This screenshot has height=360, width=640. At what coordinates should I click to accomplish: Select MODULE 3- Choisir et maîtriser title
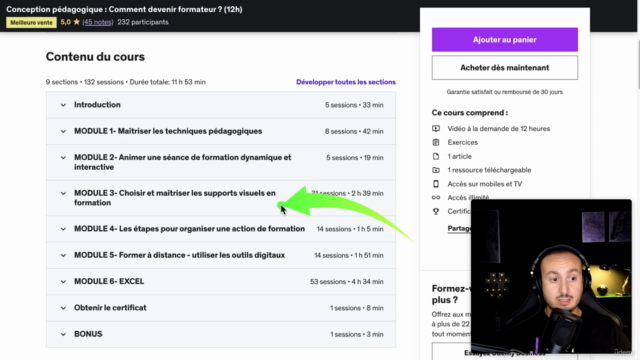pyautogui.click(x=175, y=198)
